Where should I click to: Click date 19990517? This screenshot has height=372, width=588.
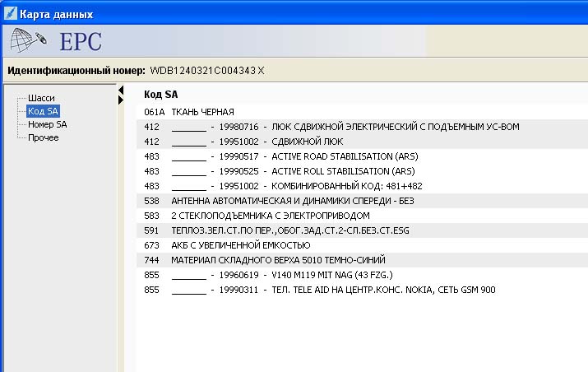click(x=238, y=156)
